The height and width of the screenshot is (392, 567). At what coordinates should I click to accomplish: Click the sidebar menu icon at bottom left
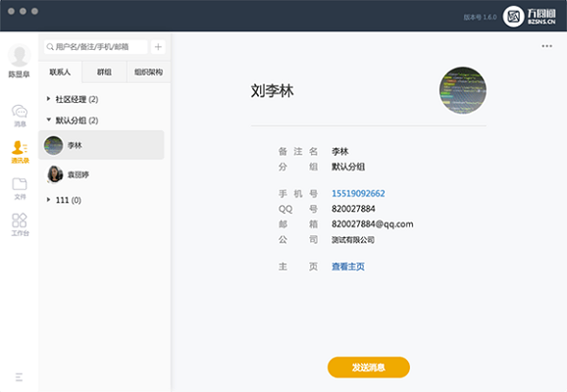20,377
